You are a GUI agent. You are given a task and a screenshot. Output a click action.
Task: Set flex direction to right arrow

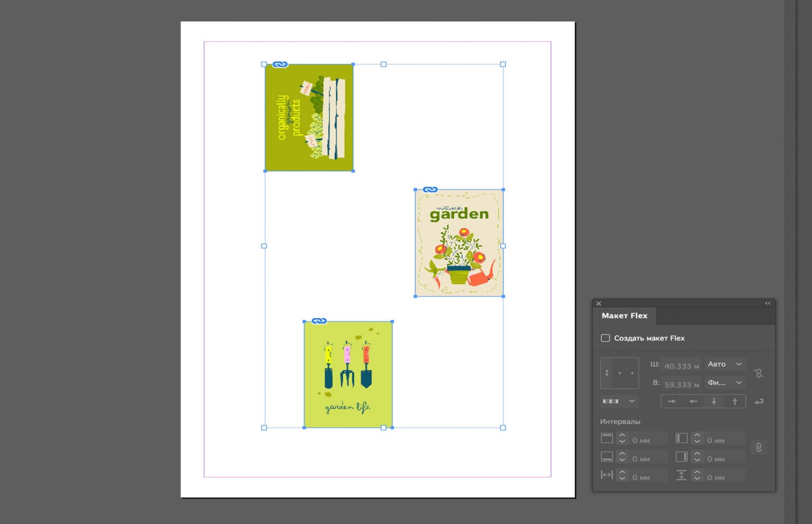coord(672,401)
